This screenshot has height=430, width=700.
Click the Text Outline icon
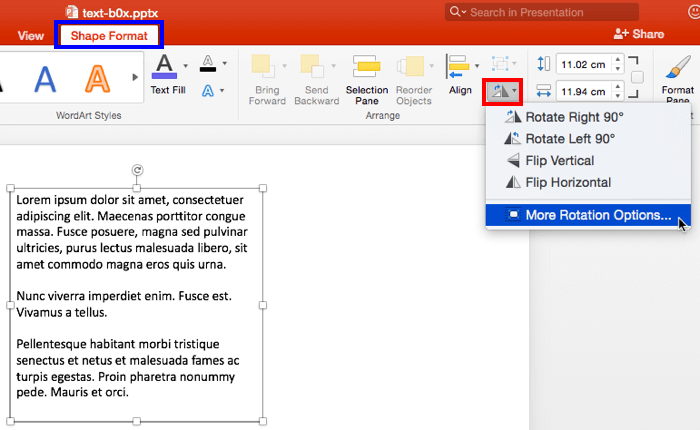208,63
